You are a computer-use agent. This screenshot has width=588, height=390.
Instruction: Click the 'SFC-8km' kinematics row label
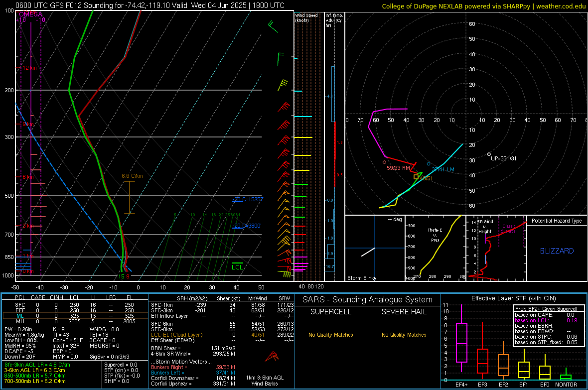coord(162,329)
